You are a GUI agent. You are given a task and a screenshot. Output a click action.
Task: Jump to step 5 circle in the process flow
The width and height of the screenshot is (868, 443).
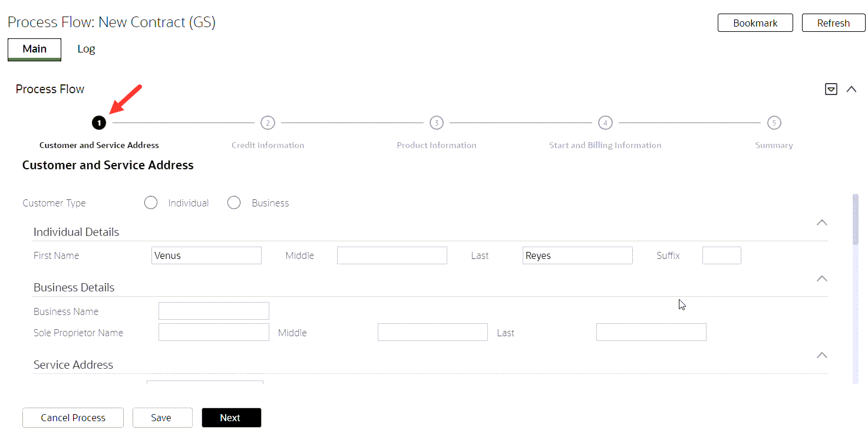pos(774,123)
